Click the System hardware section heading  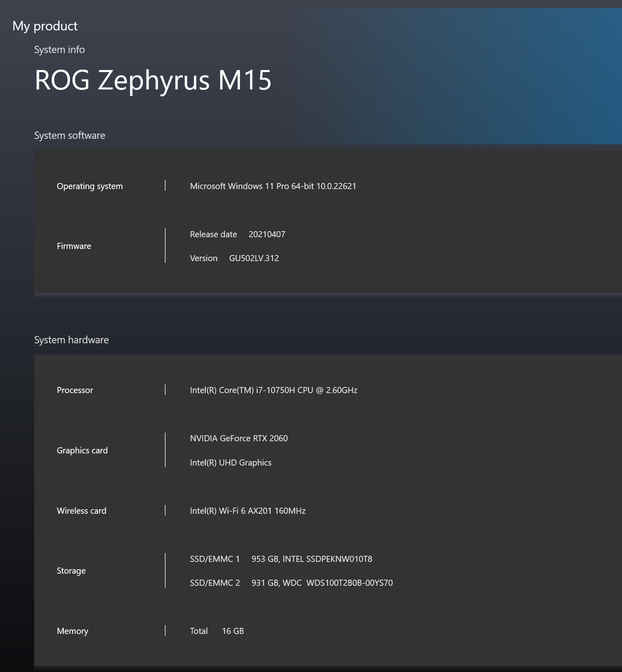[71, 340]
